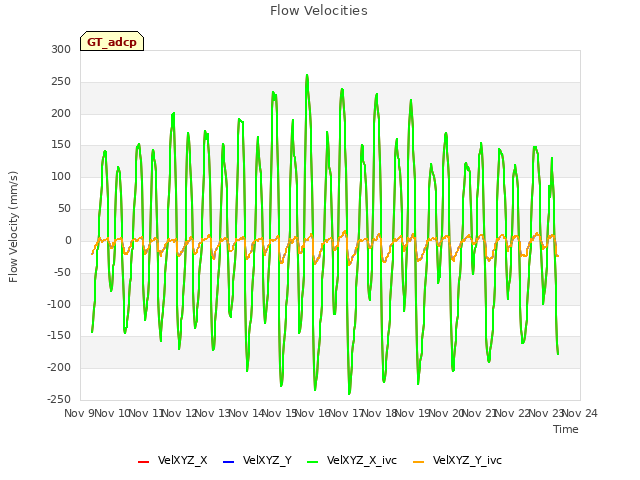Click the orange VelXYZ_Y_ivc legend swatch

click(418, 462)
